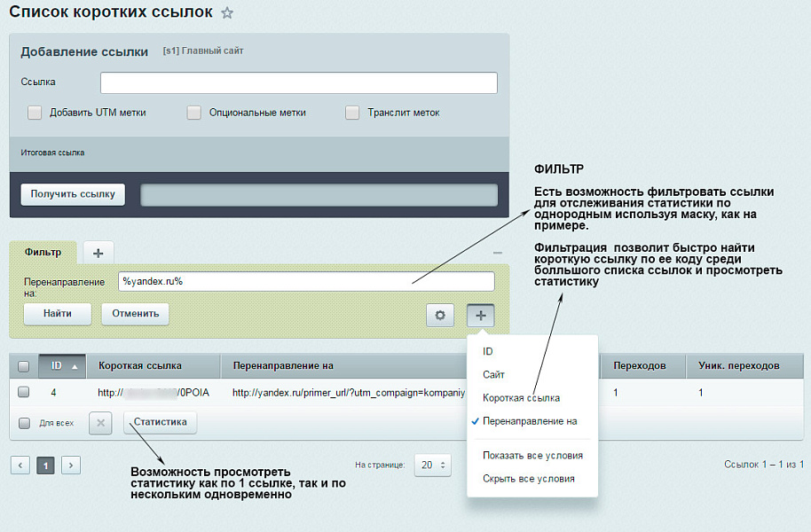Check the Опциональные метки option
811x532 pixels.
(193, 113)
